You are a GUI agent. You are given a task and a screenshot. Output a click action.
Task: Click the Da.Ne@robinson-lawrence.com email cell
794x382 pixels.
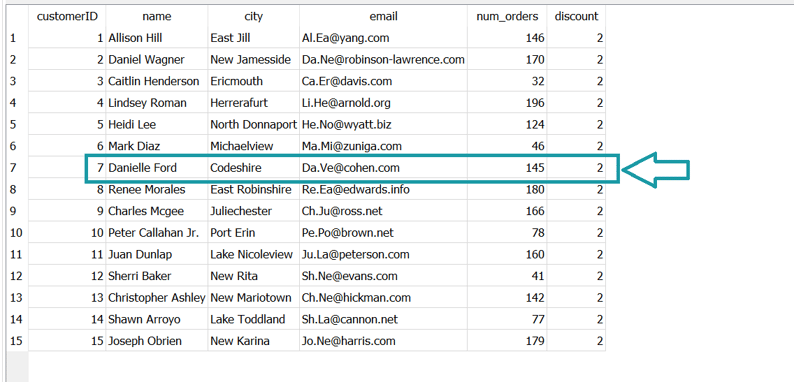pos(383,60)
